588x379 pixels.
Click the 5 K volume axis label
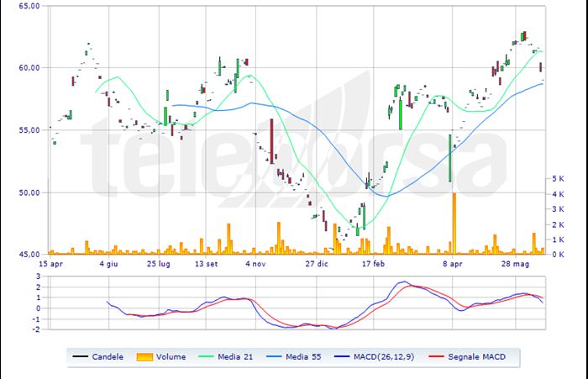pyautogui.click(x=558, y=179)
